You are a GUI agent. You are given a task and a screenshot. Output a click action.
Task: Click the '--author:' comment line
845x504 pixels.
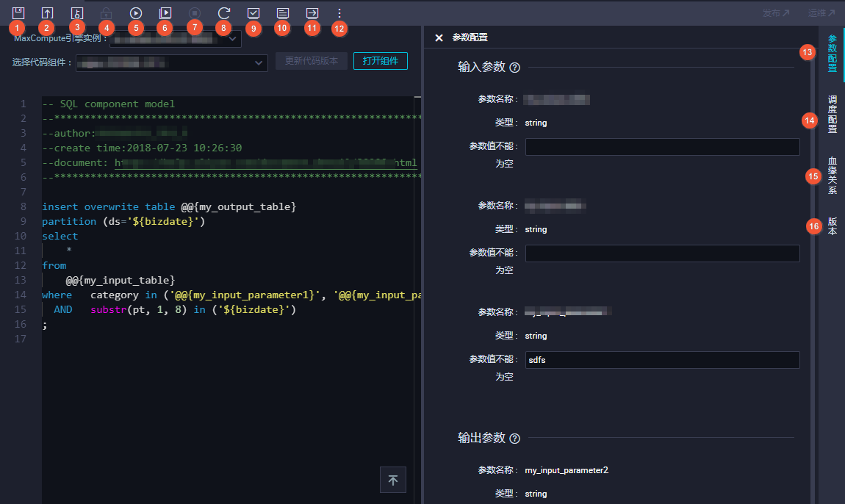(115, 133)
